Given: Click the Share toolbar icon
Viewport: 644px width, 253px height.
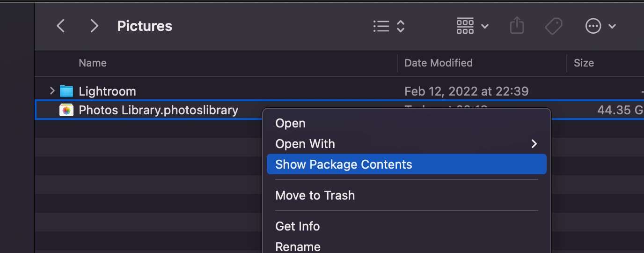Looking at the screenshot, I should pos(517,26).
